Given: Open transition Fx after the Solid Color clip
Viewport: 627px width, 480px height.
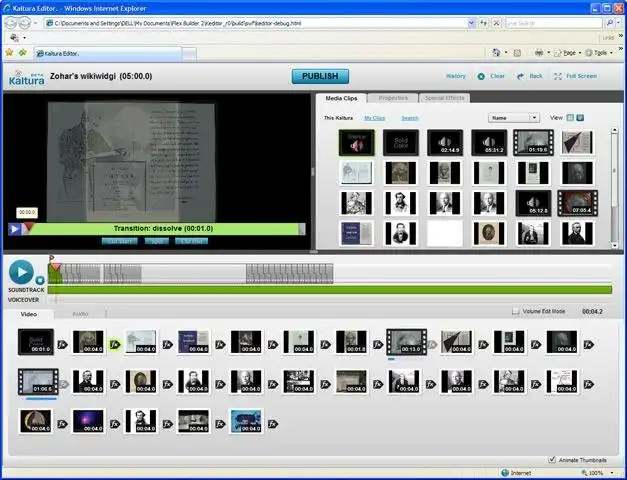Looking at the screenshot, I should 62,344.
